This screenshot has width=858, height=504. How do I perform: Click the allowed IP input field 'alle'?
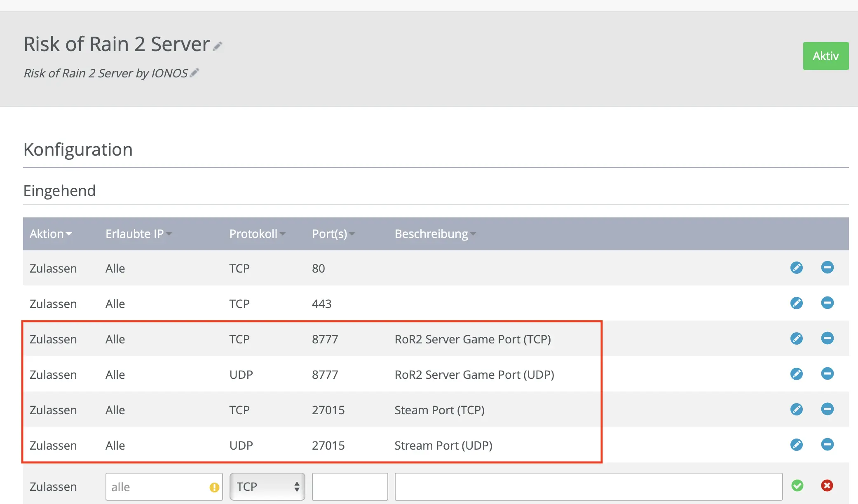pyautogui.click(x=164, y=487)
